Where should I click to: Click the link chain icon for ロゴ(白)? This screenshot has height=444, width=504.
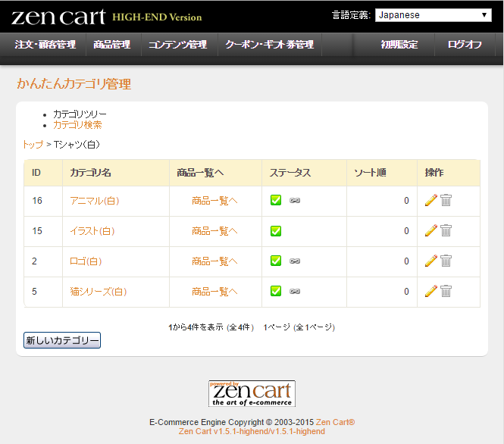coord(294,261)
